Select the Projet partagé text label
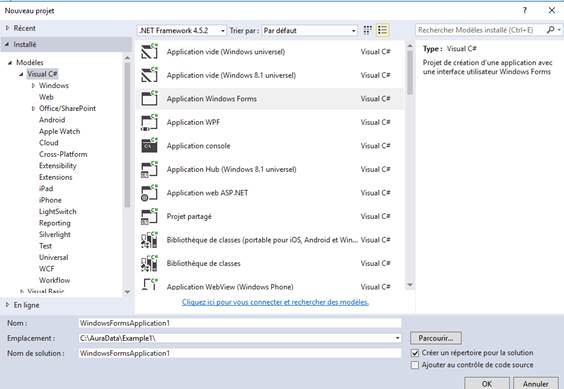This screenshot has height=389, width=564. point(189,216)
